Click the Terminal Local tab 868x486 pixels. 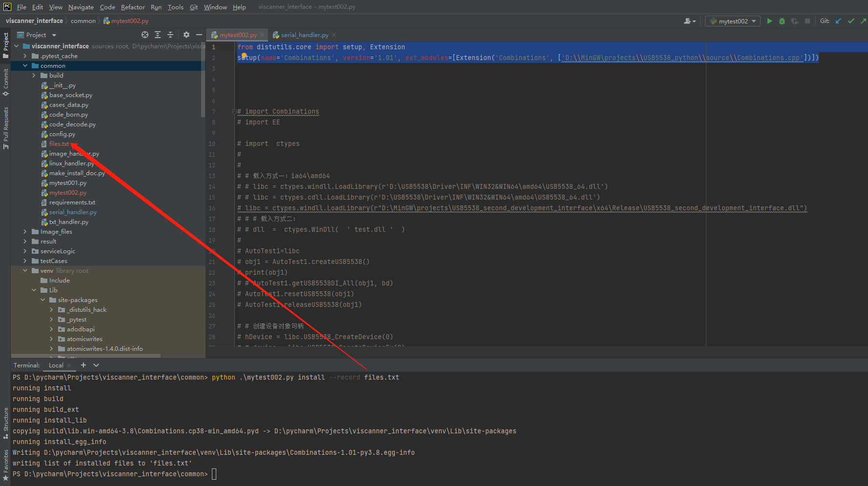[56, 365]
